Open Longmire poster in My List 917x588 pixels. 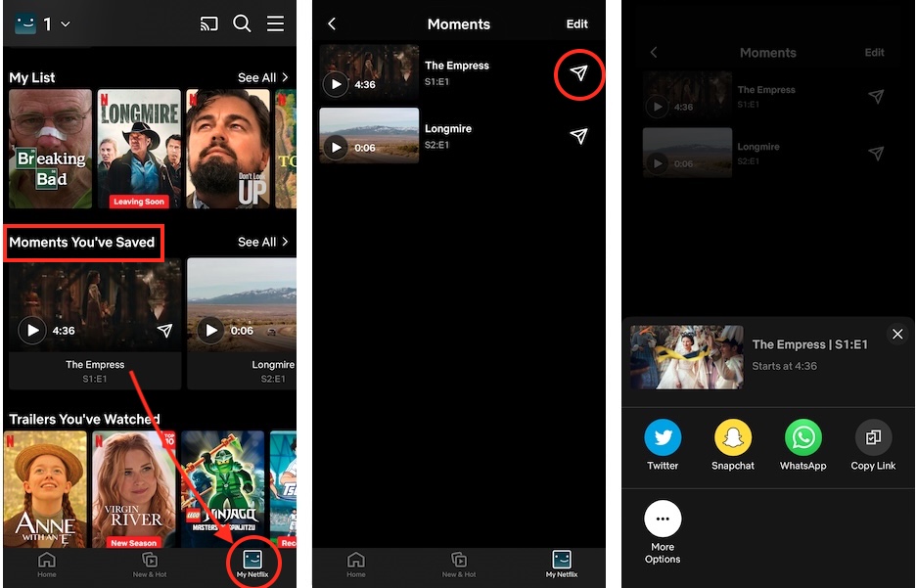(x=139, y=149)
